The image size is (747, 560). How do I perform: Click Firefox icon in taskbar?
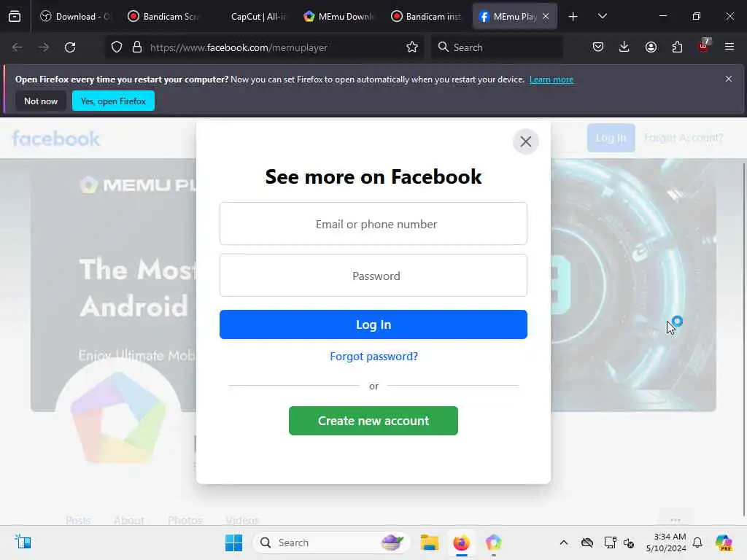point(461,542)
